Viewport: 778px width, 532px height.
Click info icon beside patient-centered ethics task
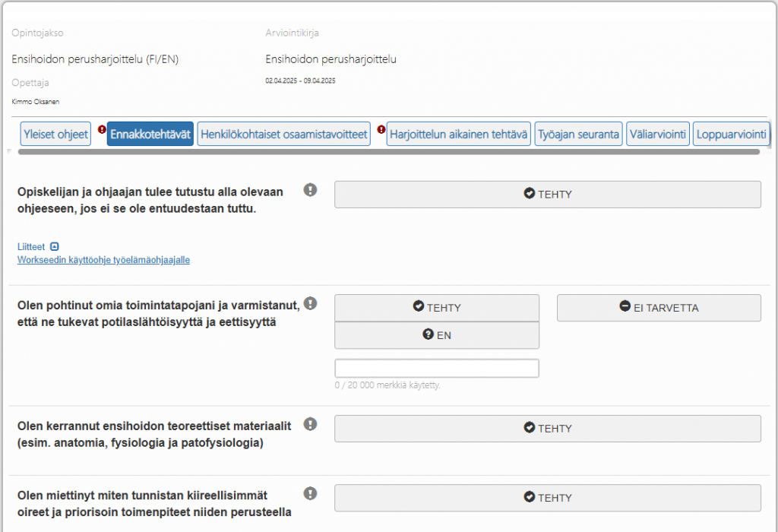coord(310,304)
